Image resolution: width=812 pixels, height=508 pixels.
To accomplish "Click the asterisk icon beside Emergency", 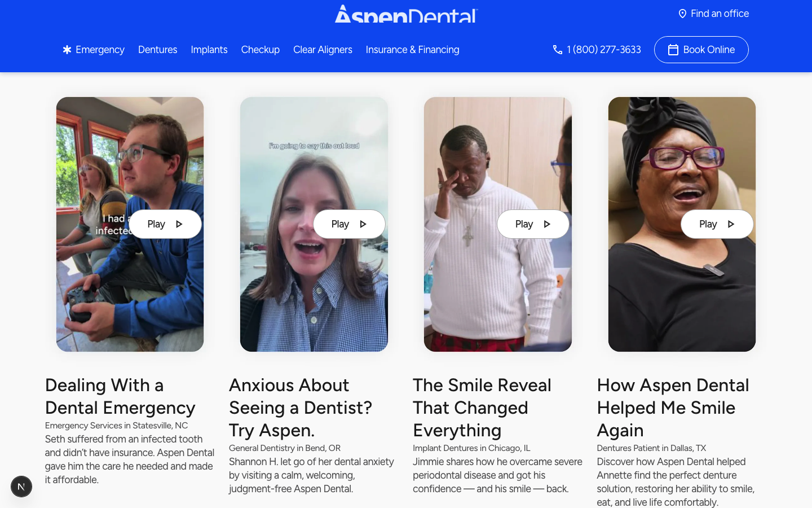I will [67, 50].
